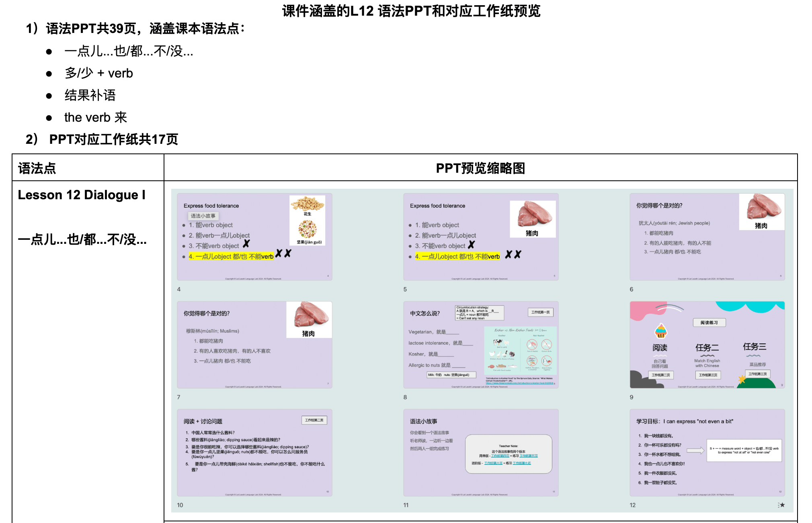Open the Spruce Eats URL on slide 8

coord(520,383)
